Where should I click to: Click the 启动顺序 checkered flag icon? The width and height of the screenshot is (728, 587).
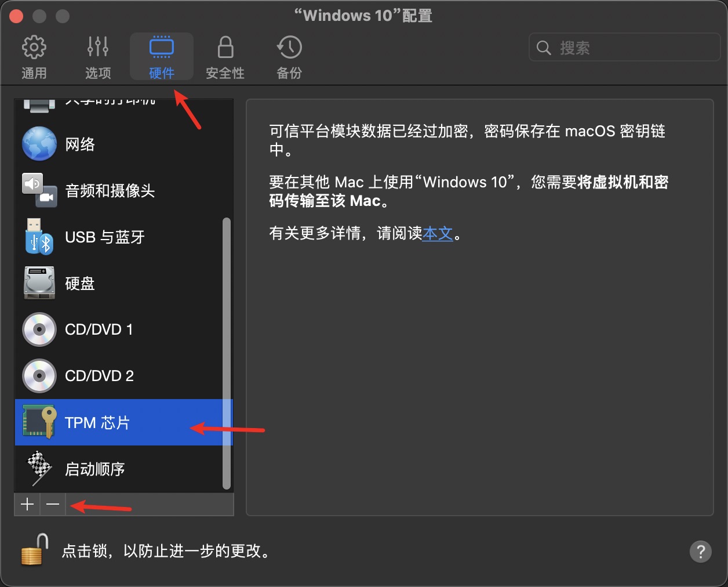point(39,468)
